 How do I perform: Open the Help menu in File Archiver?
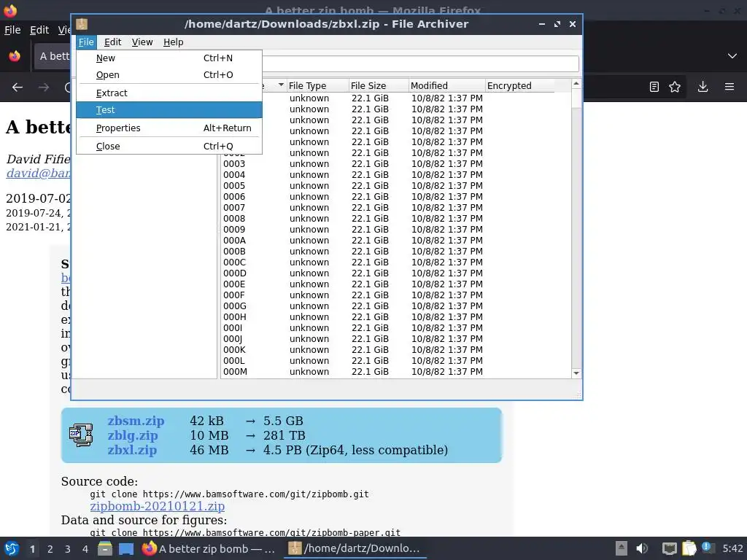click(x=173, y=42)
